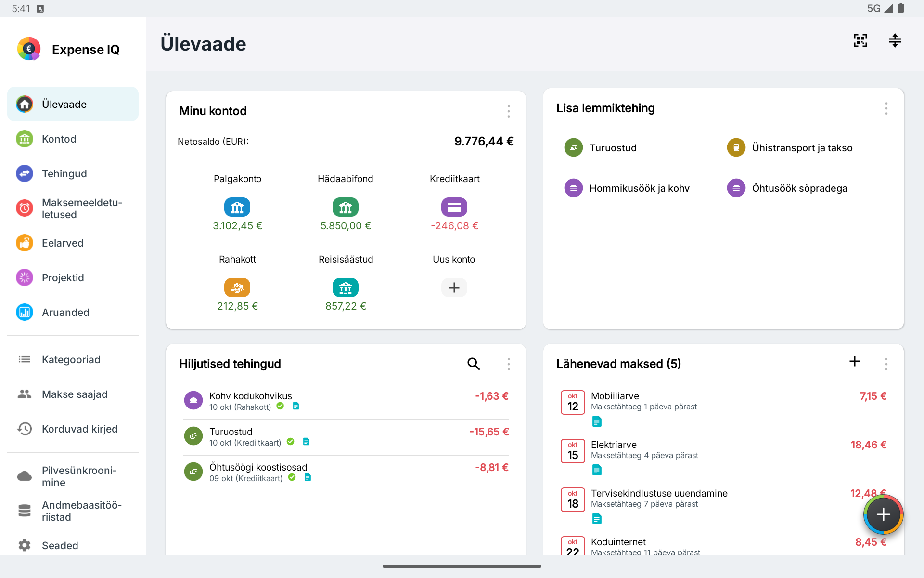Tap the floating add transaction button
924x578 pixels.
[883, 514]
